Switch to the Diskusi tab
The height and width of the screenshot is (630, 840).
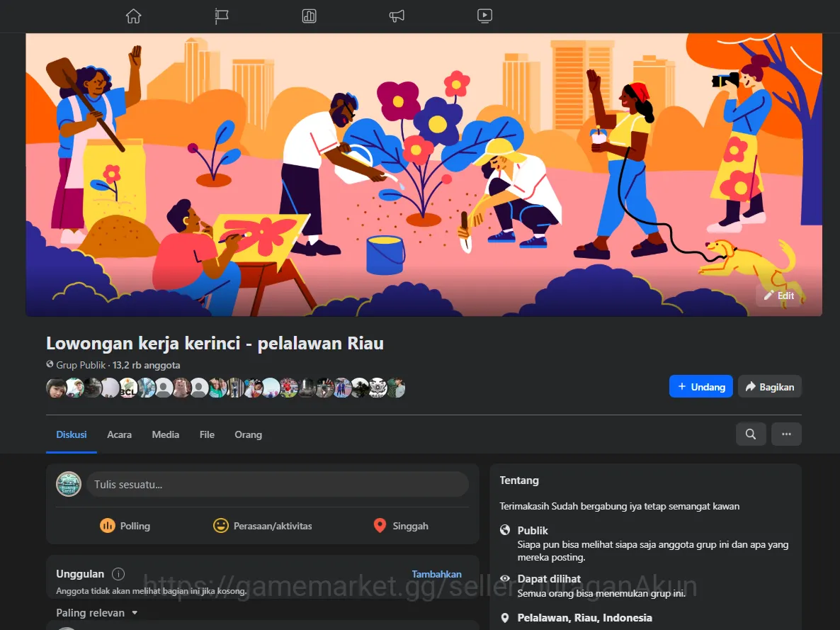(x=72, y=434)
